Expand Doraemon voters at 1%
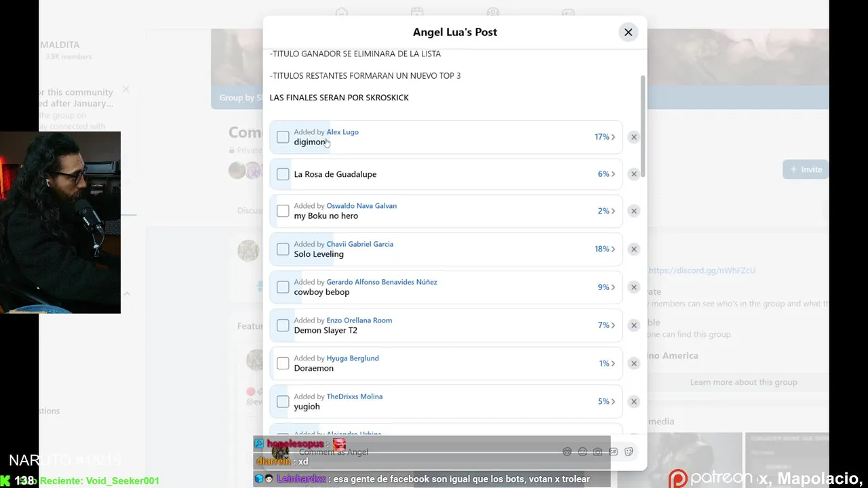This screenshot has width=868, height=488. pos(607,363)
